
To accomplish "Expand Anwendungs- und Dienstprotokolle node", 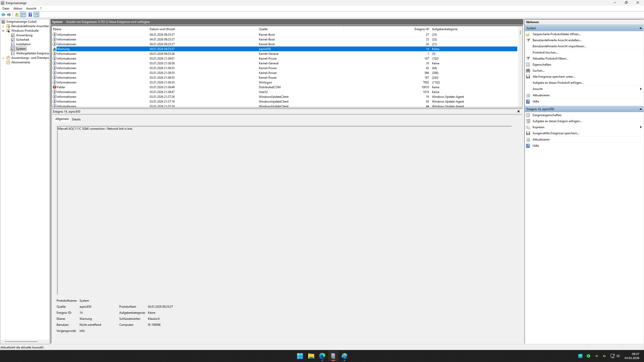I will click(3, 58).
